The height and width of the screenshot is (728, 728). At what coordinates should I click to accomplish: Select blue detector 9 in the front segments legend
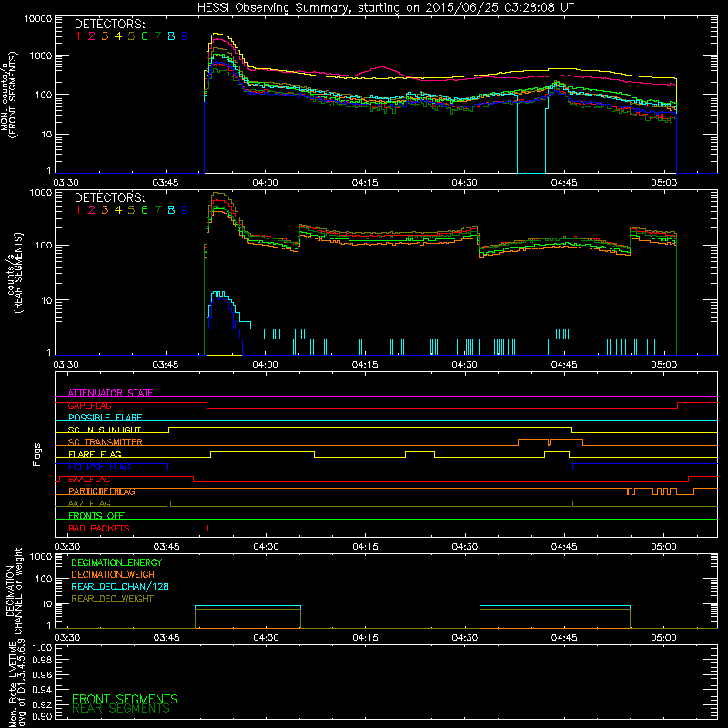(185, 35)
